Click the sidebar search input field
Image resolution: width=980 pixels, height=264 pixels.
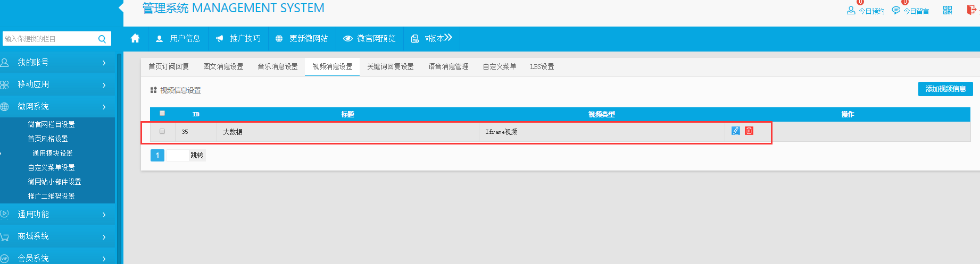point(49,39)
